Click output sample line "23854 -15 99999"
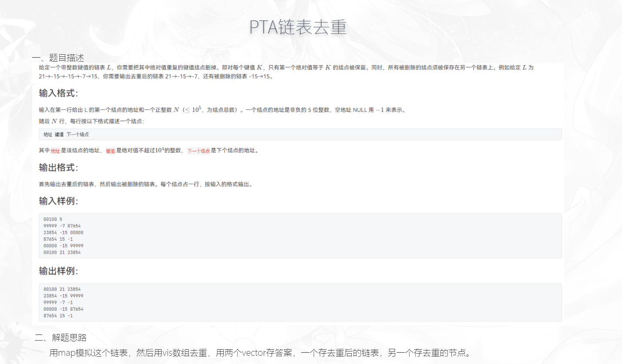This screenshot has width=622, height=364. [x=63, y=295]
